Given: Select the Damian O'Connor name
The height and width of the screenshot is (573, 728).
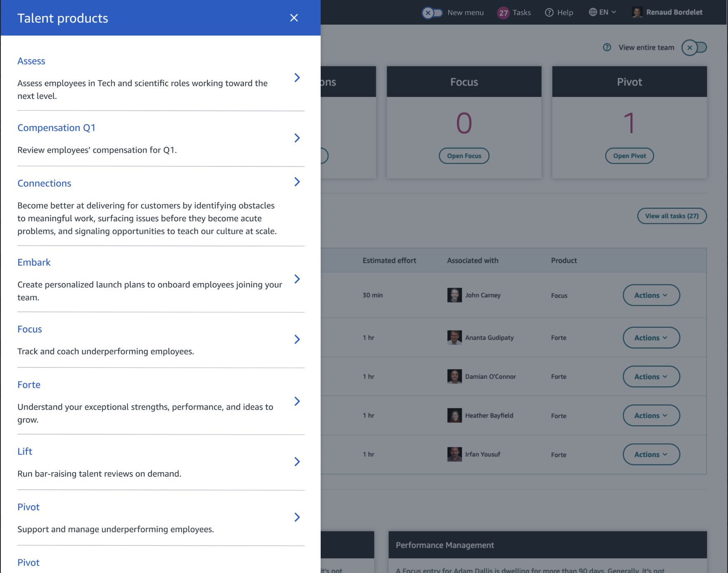Looking at the screenshot, I should click(491, 376).
